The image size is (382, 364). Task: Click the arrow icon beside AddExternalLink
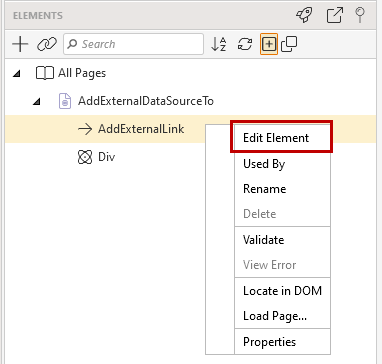85,129
